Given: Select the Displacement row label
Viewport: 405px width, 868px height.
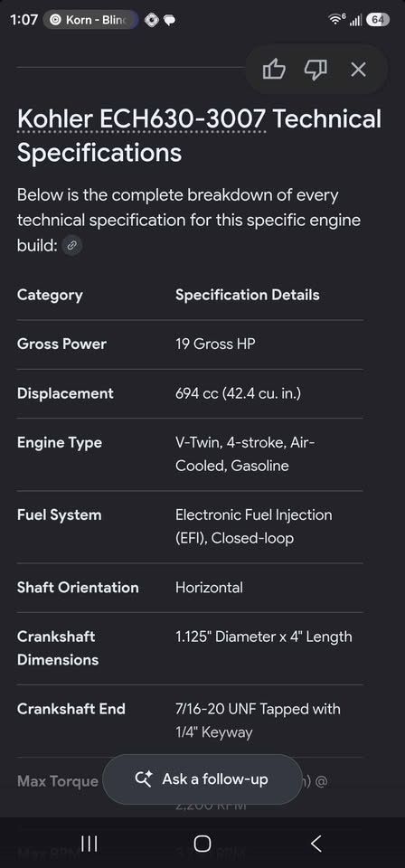Looking at the screenshot, I should (x=65, y=393).
